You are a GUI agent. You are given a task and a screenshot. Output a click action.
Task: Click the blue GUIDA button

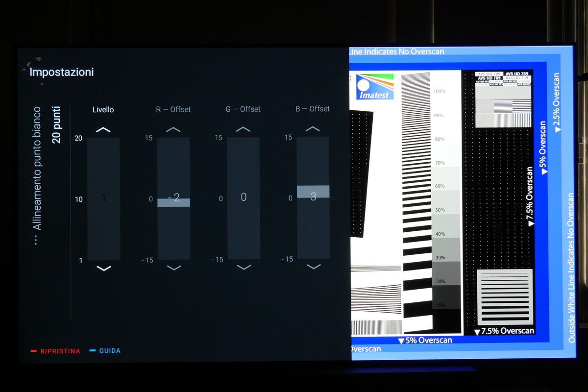click(105, 351)
